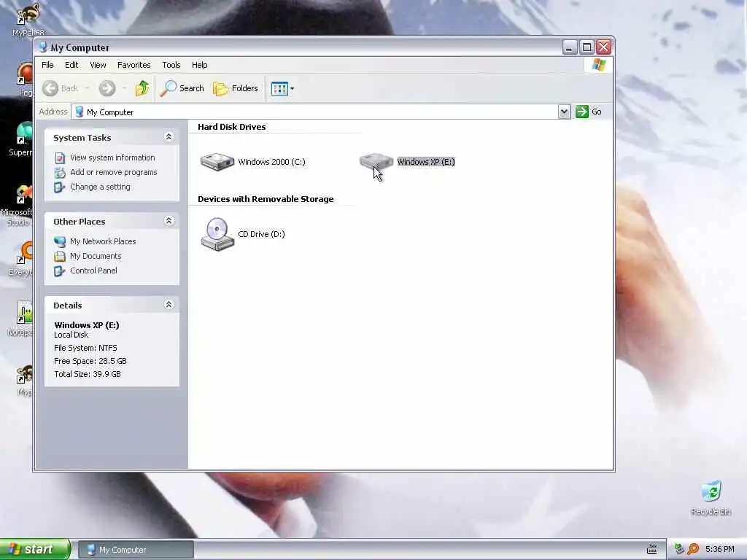Open the Forward history dropdown arrow
Viewport: 747px width, 560px height.
click(124, 88)
